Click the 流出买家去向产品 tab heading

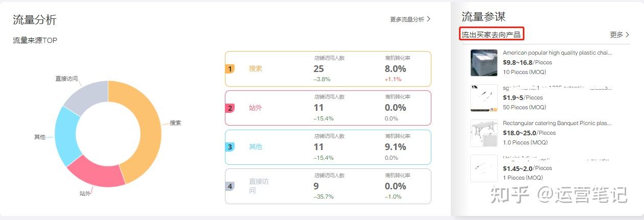click(491, 35)
